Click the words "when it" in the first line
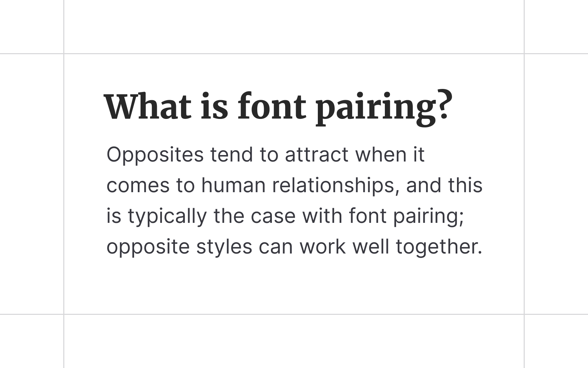This screenshot has height=368, width=588. point(390,155)
